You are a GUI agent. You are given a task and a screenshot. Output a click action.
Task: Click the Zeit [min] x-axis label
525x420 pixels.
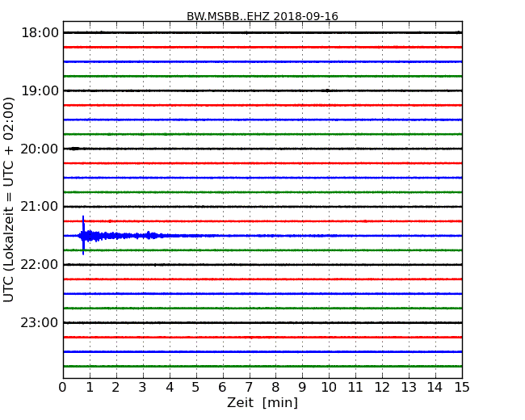coord(262,403)
